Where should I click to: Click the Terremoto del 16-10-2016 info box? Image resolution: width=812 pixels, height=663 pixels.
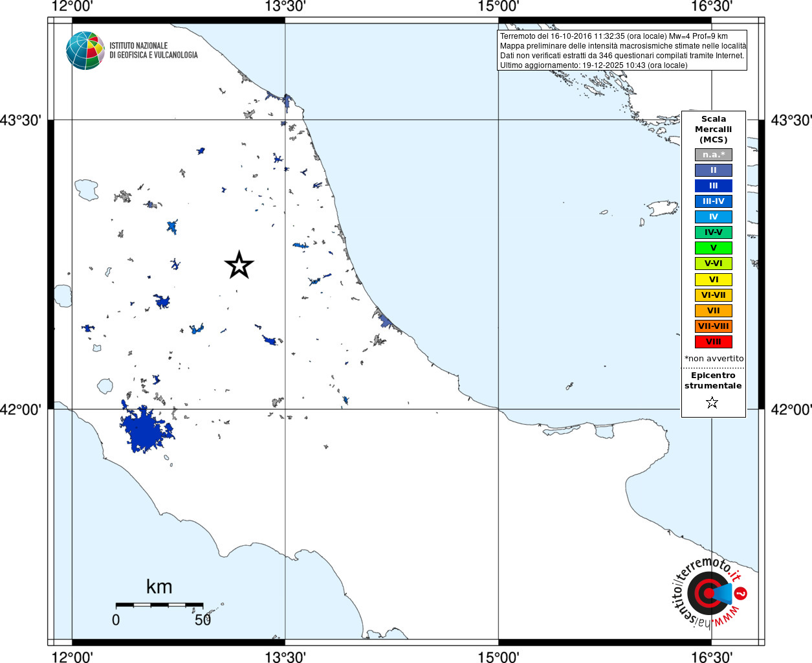point(622,51)
